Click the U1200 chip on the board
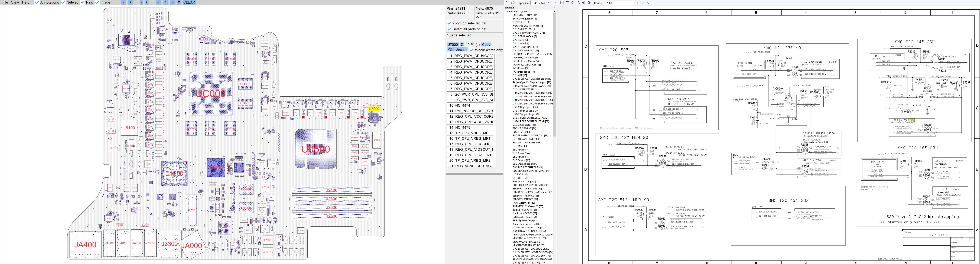The height and width of the screenshot is (264, 980). [174, 174]
